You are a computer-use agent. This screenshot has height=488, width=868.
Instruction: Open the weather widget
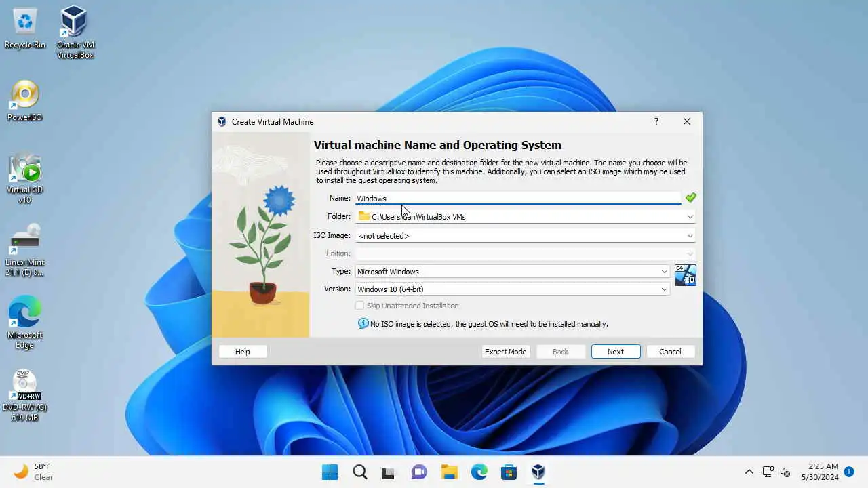coord(34,472)
